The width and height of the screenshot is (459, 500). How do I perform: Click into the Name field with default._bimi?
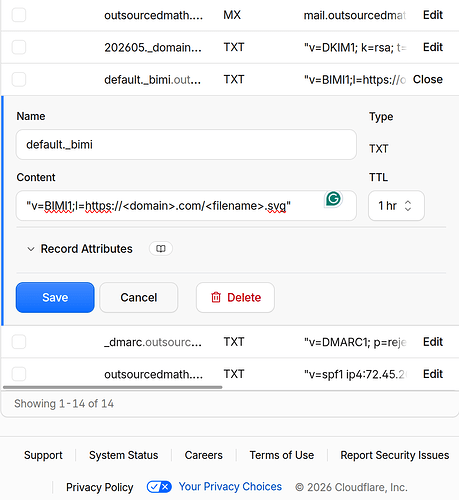coord(186,145)
